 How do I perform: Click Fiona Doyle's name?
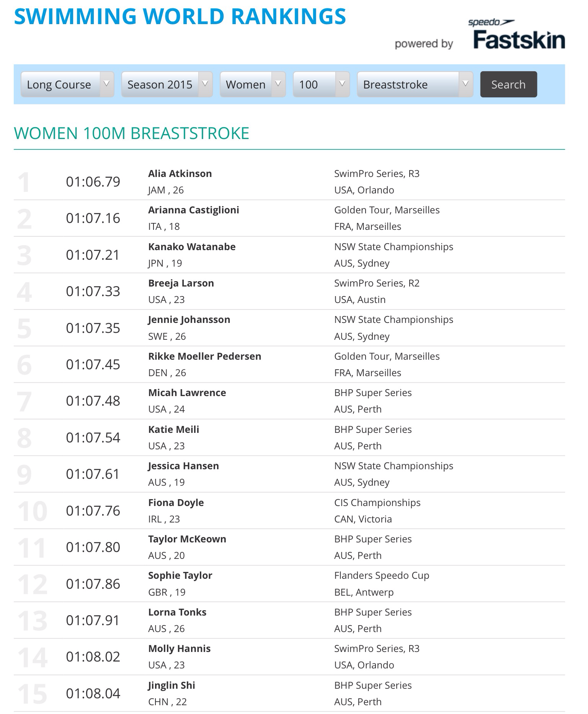[x=176, y=503]
